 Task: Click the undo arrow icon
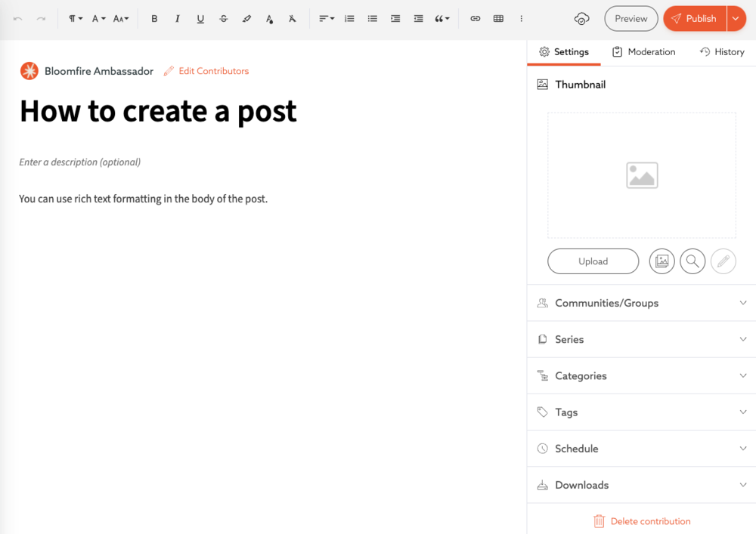(x=18, y=19)
